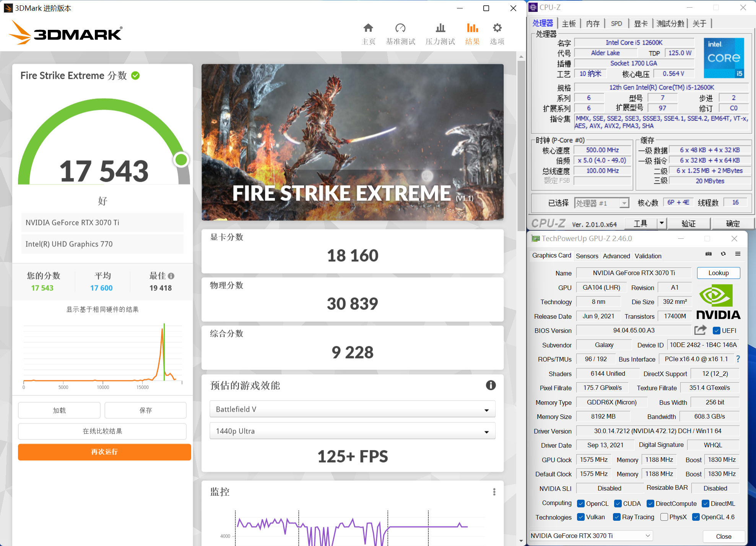Open the stress test icon
This screenshot has height=546, width=756.
tap(440, 28)
